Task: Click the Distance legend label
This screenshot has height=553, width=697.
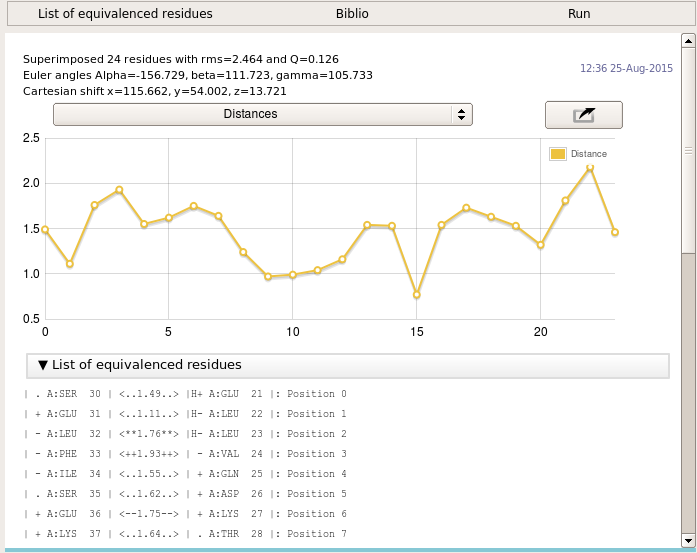Action: pos(589,154)
